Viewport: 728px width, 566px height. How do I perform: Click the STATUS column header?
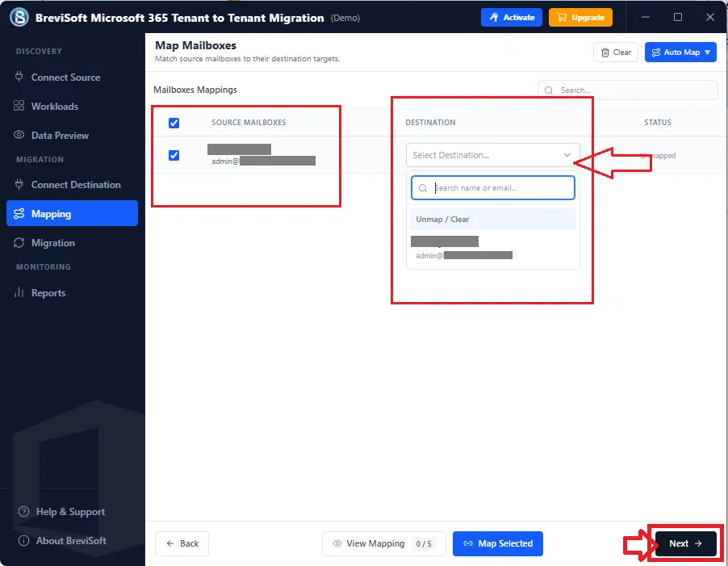click(x=658, y=123)
